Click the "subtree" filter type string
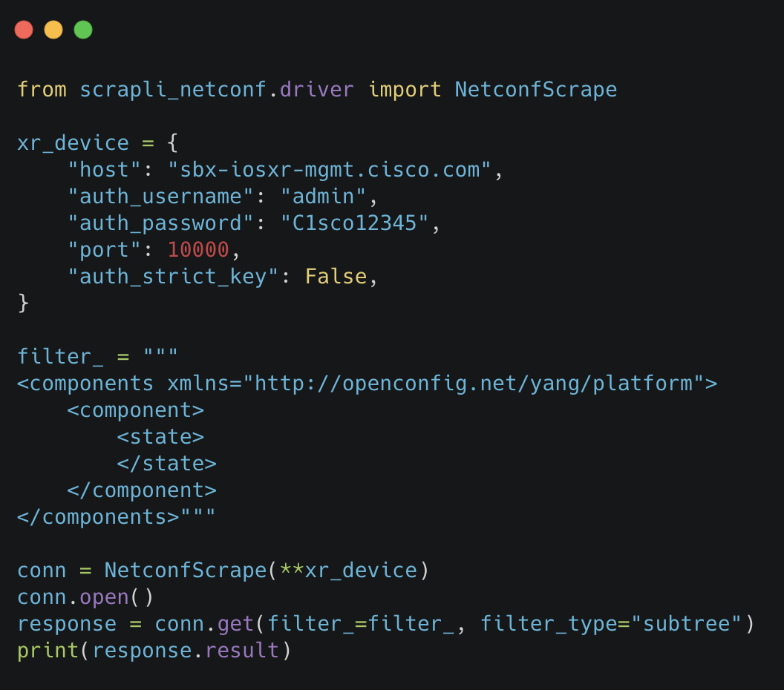Viewport: 784px width, 690px height. [x=687, y=624]
